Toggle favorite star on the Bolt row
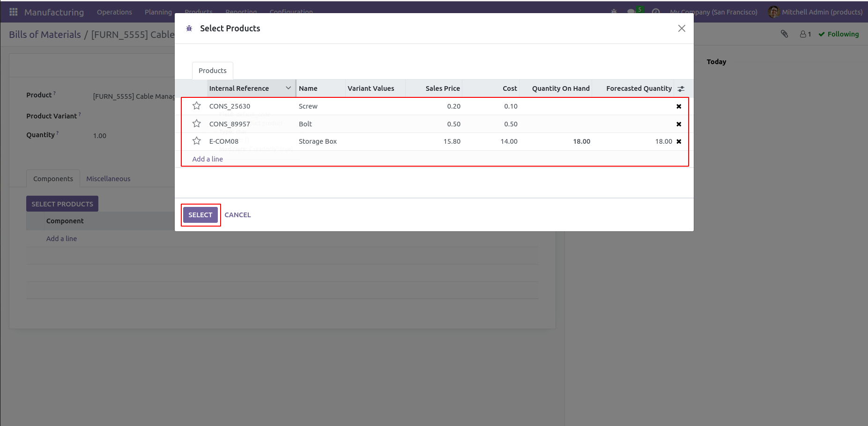Screen dimensions: 868x426 [197, 124]
